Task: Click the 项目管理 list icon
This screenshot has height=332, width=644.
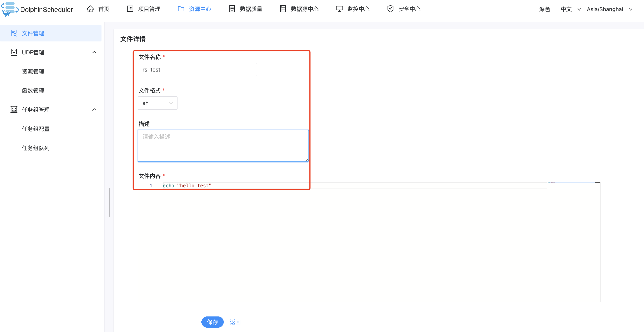Action: [x=130, y=9]
